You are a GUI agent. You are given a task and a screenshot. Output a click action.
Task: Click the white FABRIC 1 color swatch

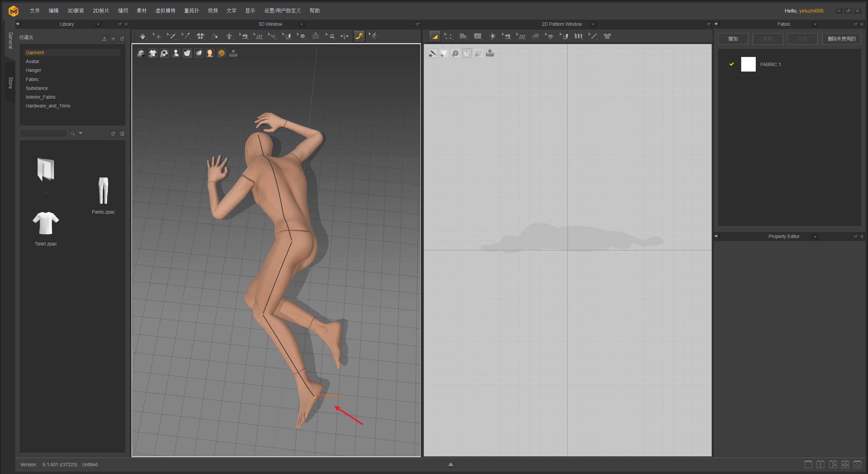[x=748, y=64]
